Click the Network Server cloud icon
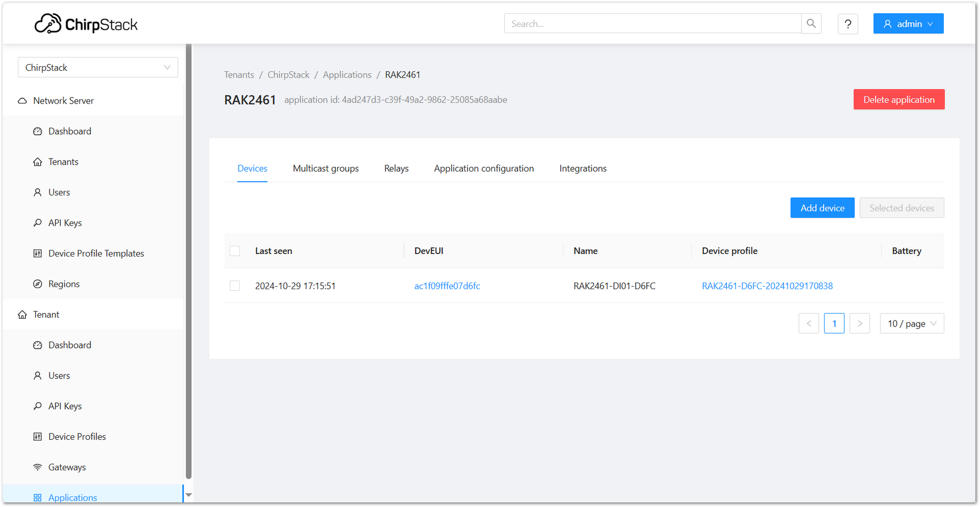980x507 pixels. point(22,101)
